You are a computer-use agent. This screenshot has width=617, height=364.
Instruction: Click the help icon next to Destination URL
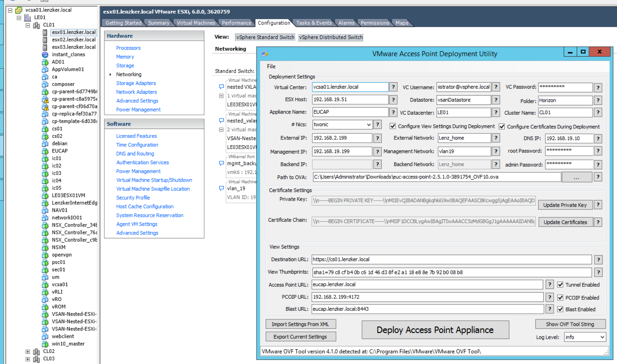tap(598, 260)
